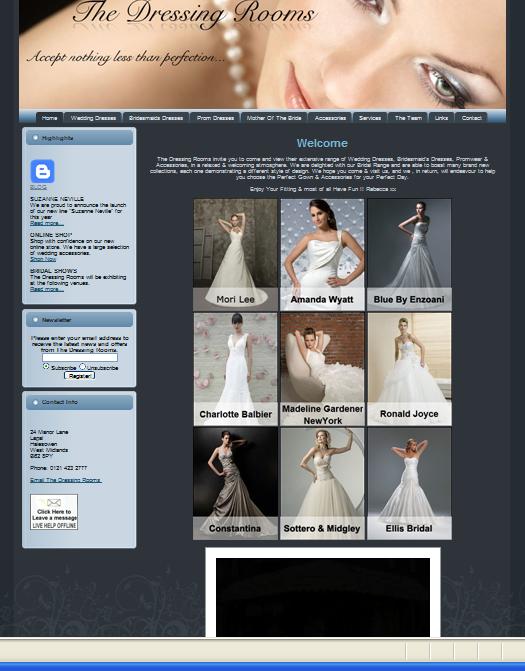Select the Subscribe radio button
The height and width of the screenshot is (671, 525).
click(x=46, y=367)
